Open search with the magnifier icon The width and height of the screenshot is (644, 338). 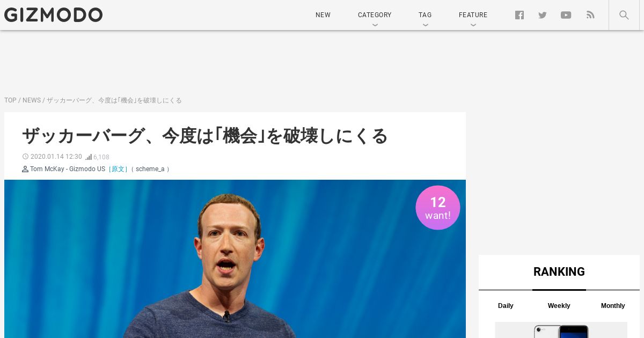(x=624, y=15)
